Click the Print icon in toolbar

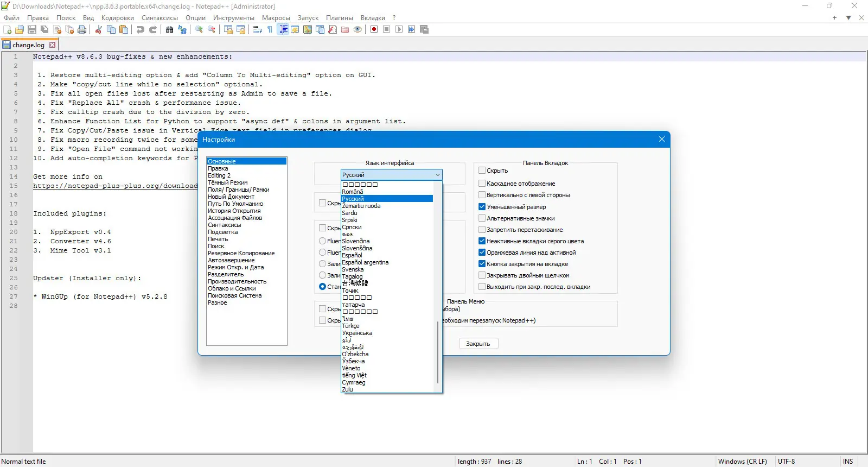coord(82,29)
